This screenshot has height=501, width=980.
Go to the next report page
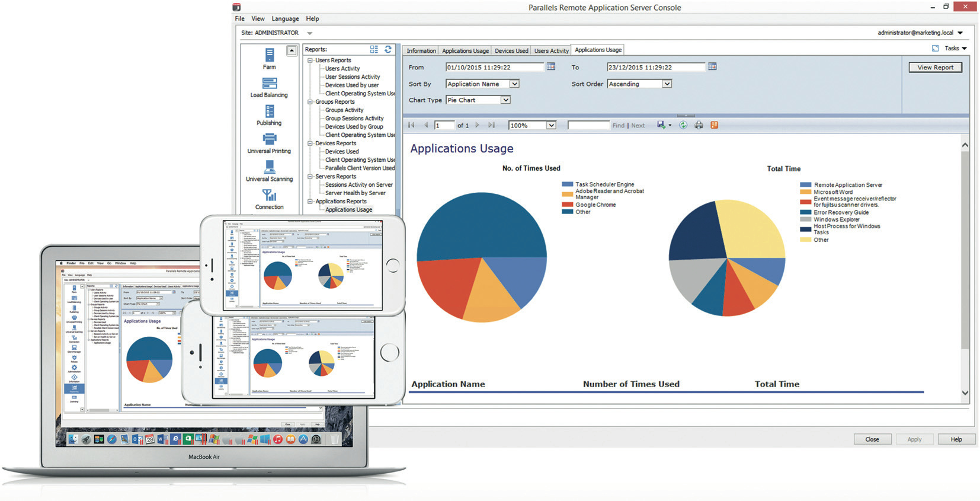477,125
